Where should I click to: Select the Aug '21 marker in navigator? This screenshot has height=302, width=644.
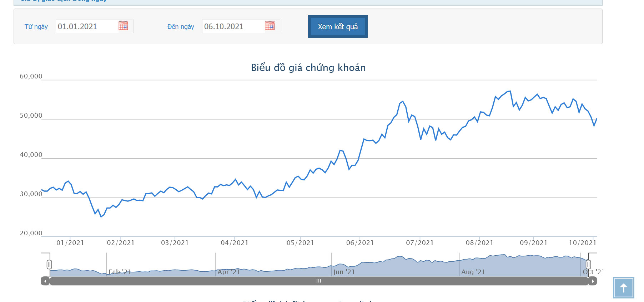[473, 272]
